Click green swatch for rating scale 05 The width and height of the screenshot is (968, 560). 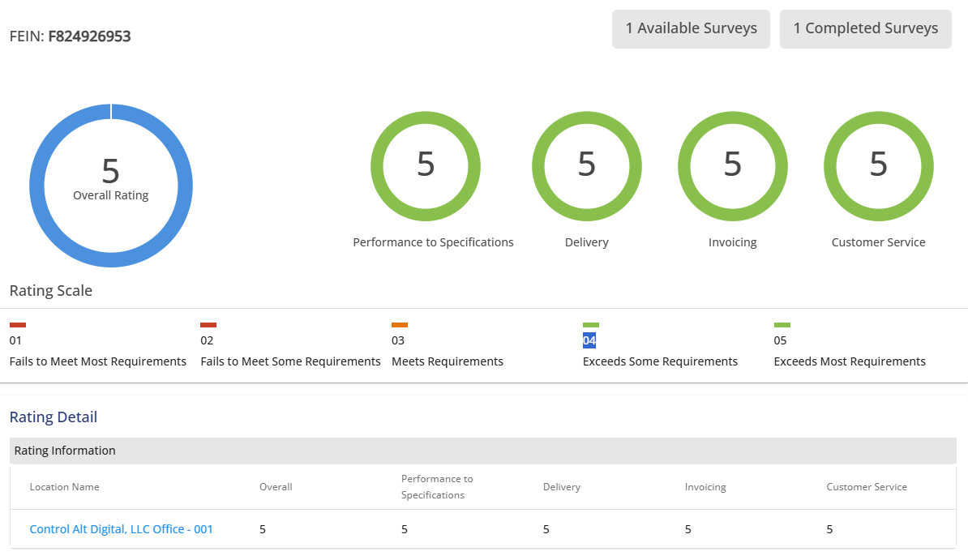point(782,325)
